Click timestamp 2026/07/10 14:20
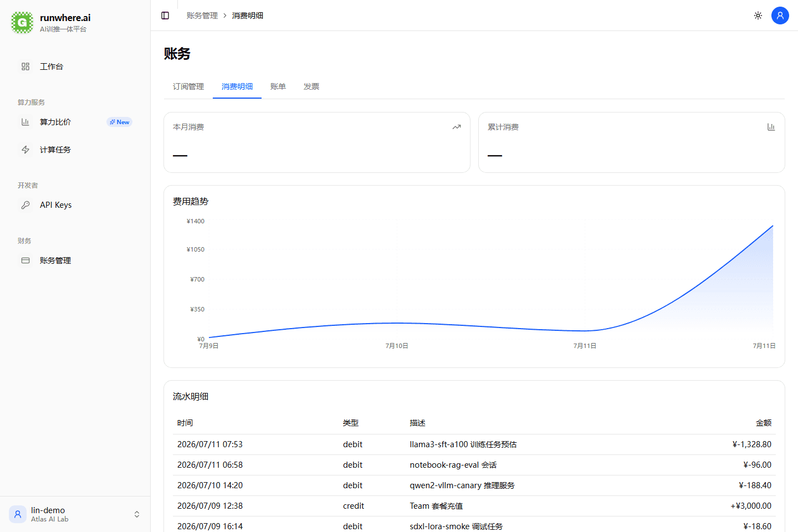Viewport: 798px width, 532px height. coord(210,485)
